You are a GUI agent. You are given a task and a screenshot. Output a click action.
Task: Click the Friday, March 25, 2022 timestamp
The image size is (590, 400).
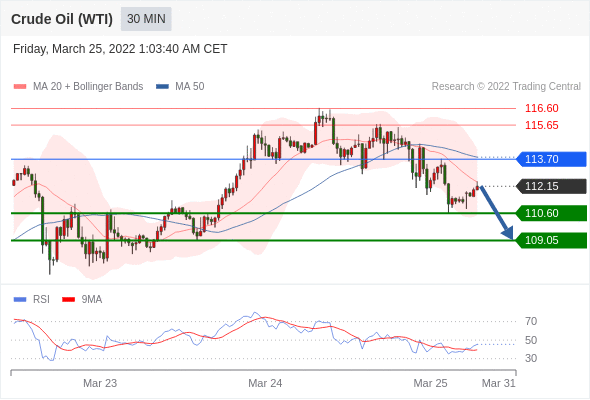pyautogui.click(x=120, y=49)
